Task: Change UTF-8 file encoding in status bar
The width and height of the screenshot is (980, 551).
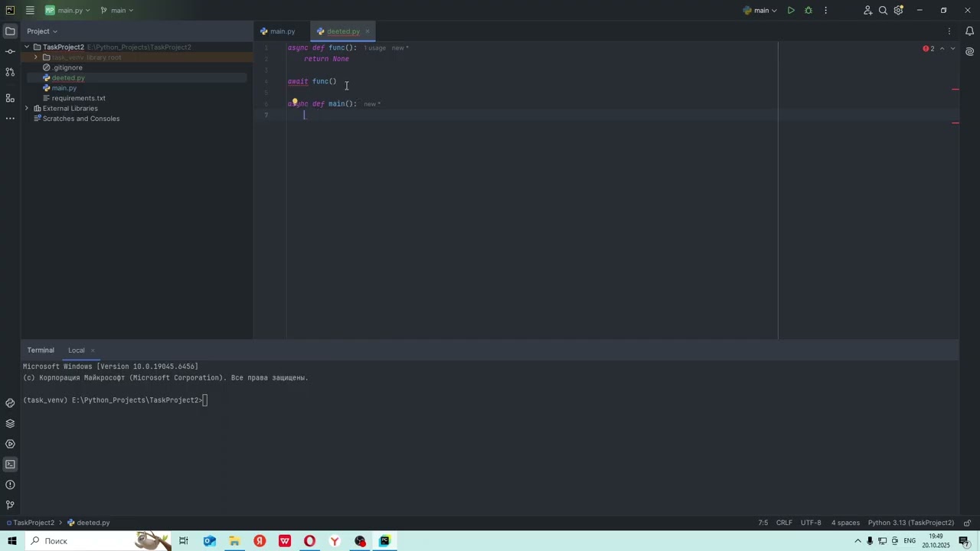Action: 811,523
